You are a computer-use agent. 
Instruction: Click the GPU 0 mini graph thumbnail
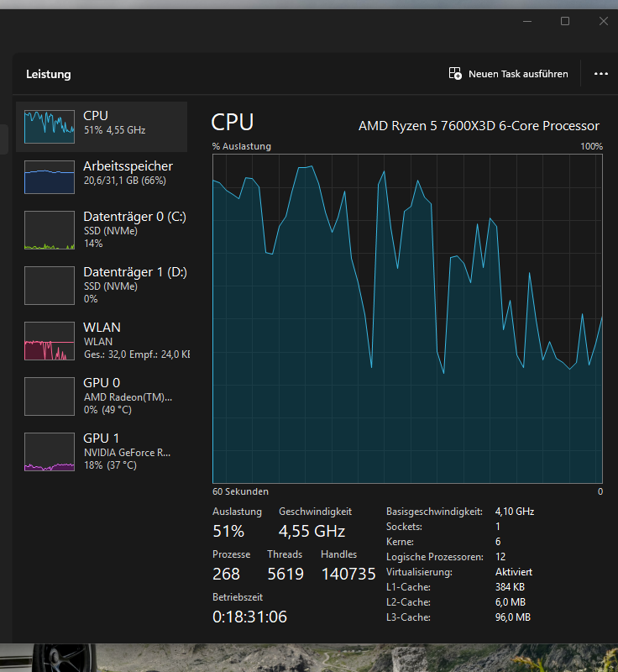click(x=50, y=396)
